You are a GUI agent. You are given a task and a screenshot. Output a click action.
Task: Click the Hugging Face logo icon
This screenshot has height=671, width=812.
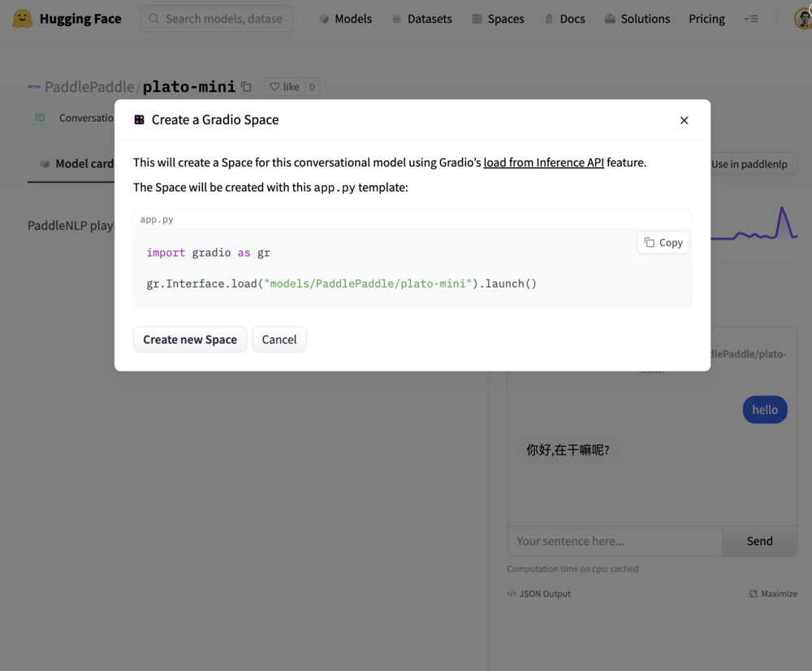(x=23, y=19)
